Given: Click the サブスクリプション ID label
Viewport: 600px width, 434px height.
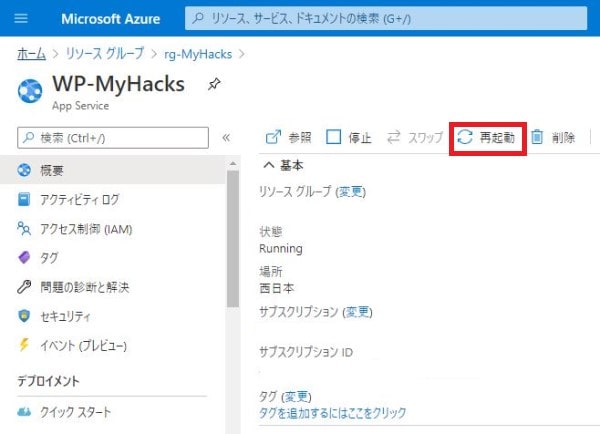Looking at the screenshot, I should tap(306, 352).
